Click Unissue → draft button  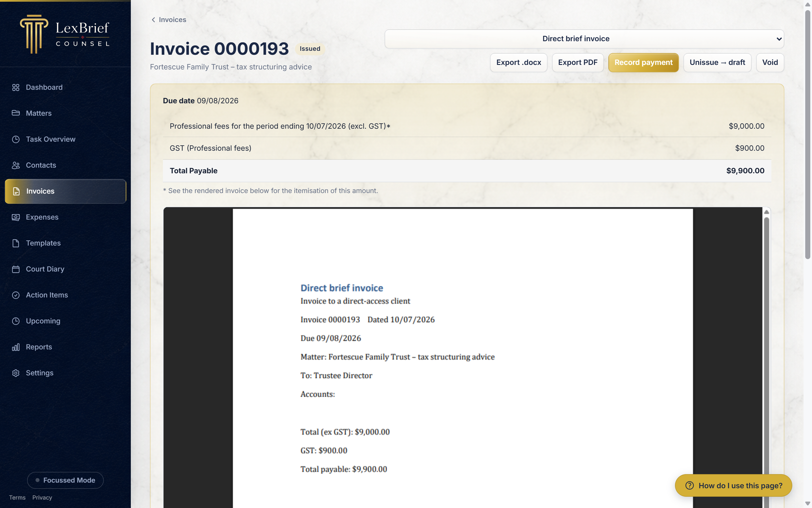(x=717, y=62)
